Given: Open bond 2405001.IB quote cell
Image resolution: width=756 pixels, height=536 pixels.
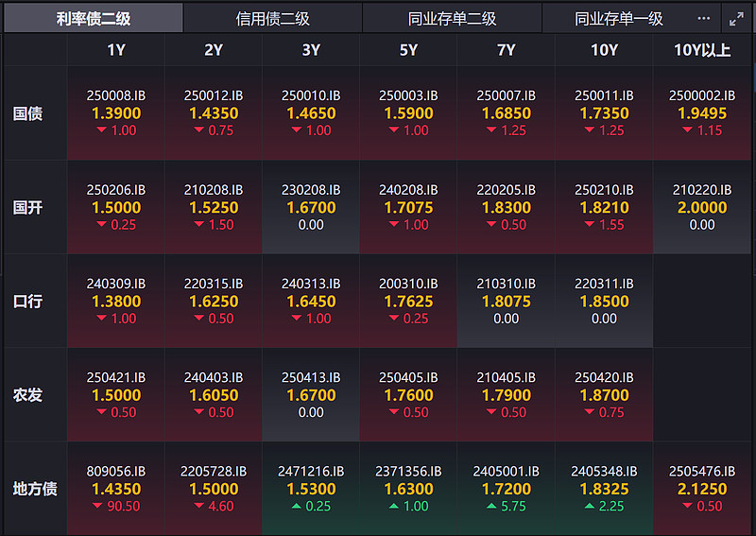Looking at the screenshot, I should click(507, 488).
